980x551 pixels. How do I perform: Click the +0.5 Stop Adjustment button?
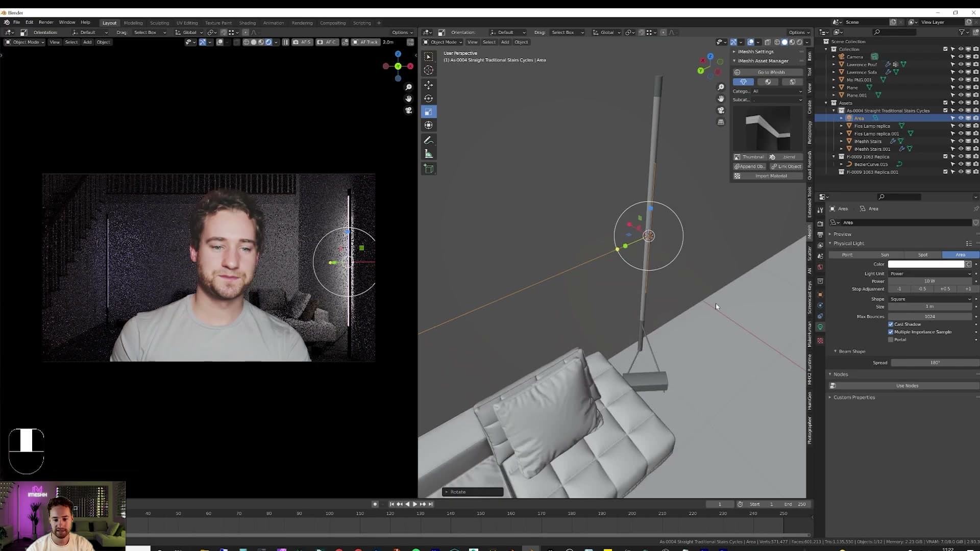coord(945,289)
